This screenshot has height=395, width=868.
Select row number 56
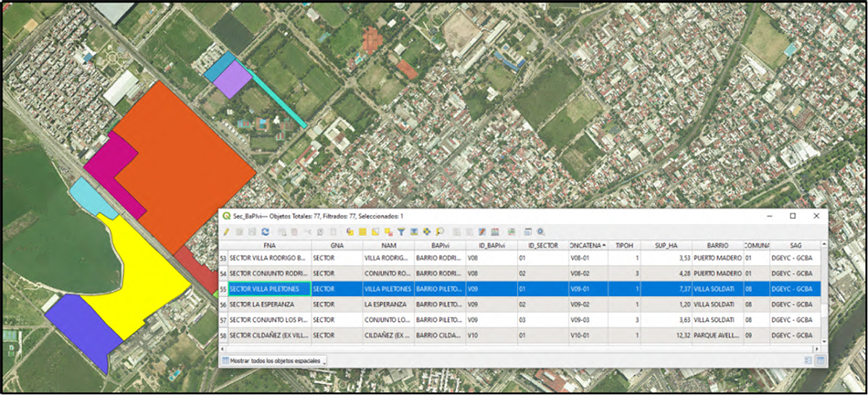pos(224,304)
